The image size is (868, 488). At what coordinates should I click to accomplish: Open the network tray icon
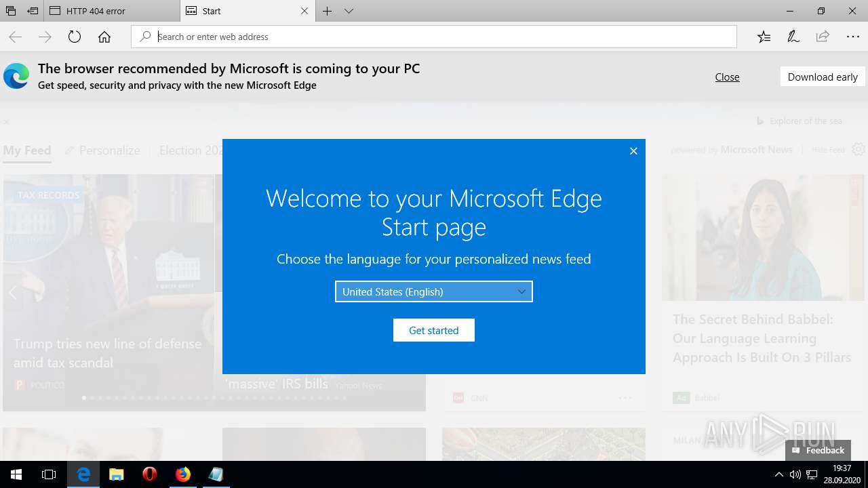pyautogui.click(x=811, y=474)
